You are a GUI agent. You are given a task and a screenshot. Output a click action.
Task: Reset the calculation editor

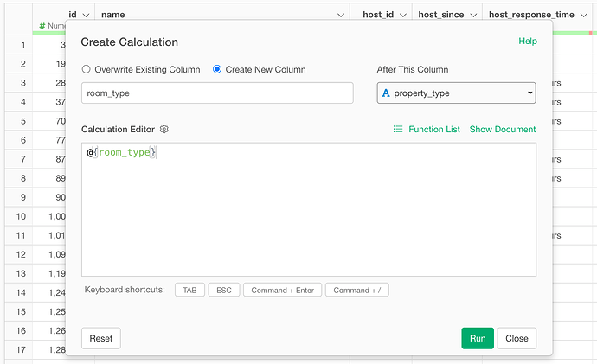[101, 338]
